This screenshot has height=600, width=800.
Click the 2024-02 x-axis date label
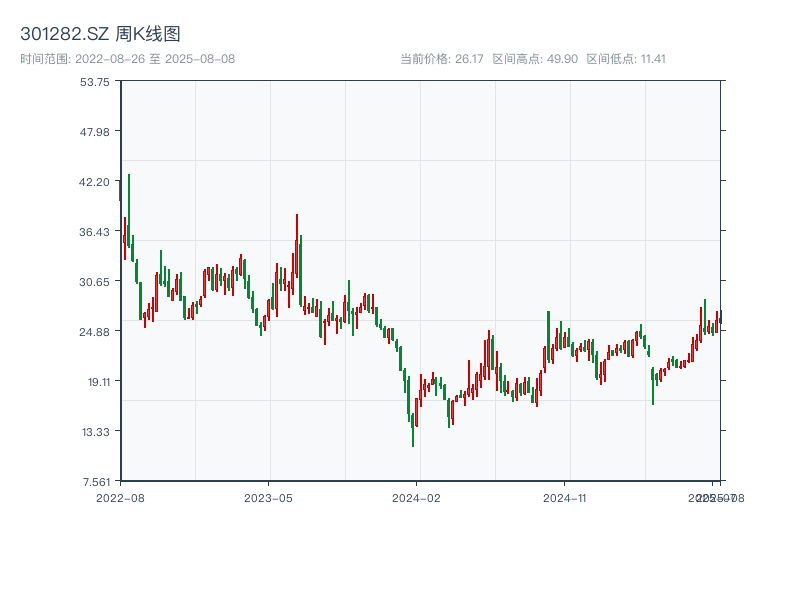pyautogui.click(x=417, y=497)
